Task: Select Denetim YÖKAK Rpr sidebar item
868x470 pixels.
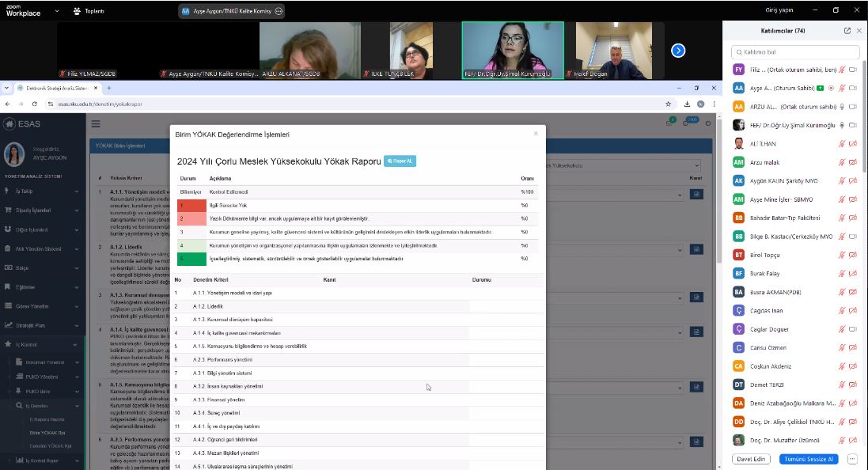Action: point(51,446)
